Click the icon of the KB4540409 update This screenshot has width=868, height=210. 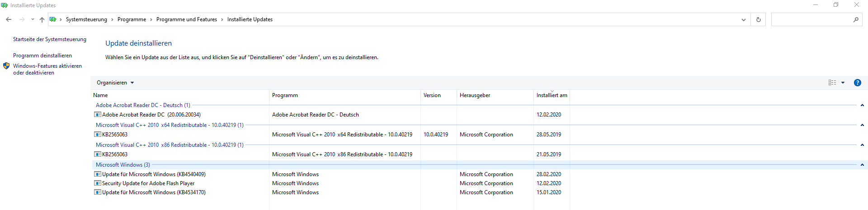pyautogui.click(x=97, y=174)
